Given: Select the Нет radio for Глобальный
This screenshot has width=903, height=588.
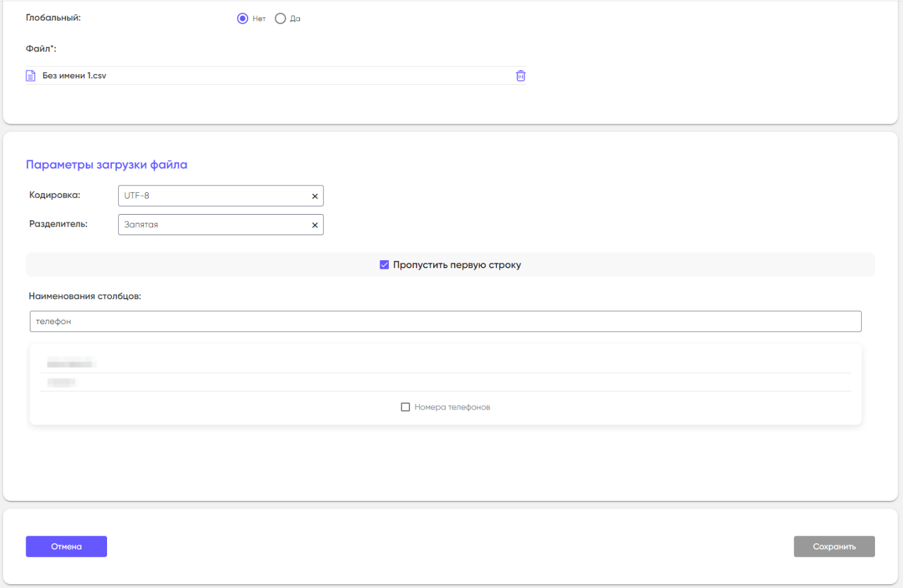Looking at the screenshot, I should [x=243, y=19].
